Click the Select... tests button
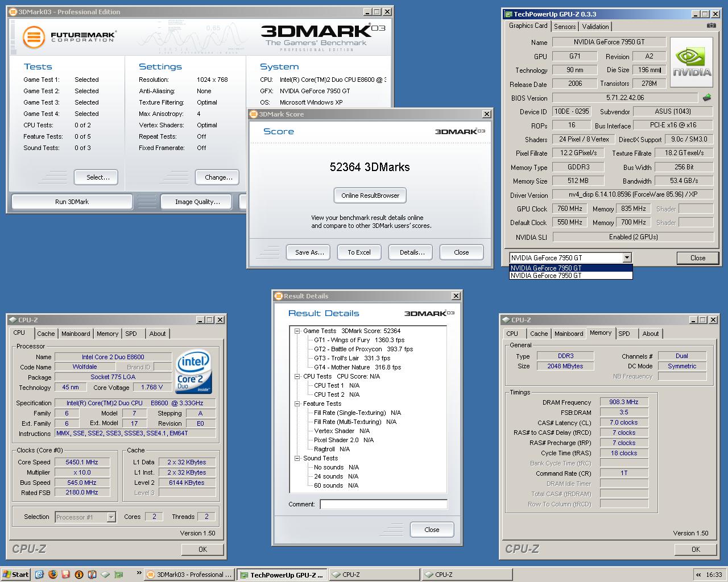728x582 pixels. pyautogui.click(x=96, y=177)
